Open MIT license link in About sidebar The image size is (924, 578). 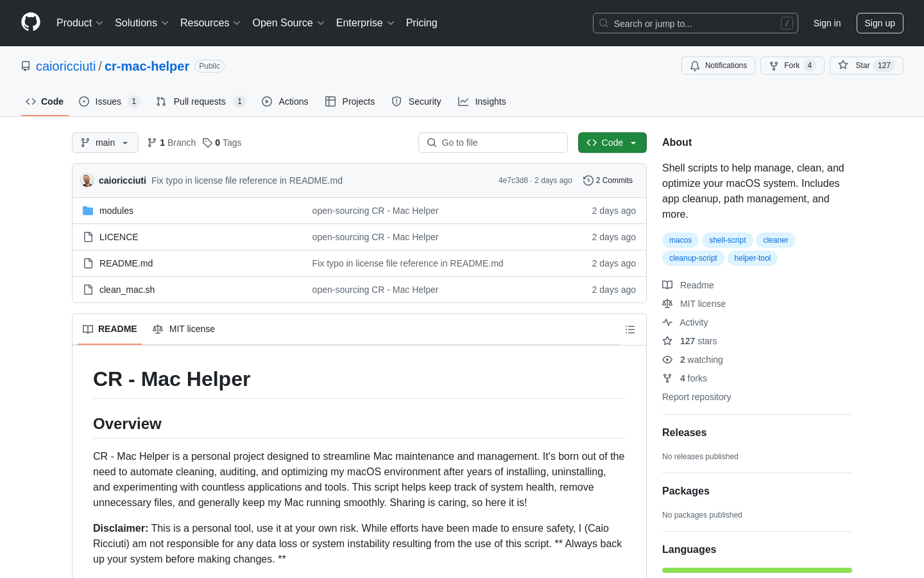694,304
